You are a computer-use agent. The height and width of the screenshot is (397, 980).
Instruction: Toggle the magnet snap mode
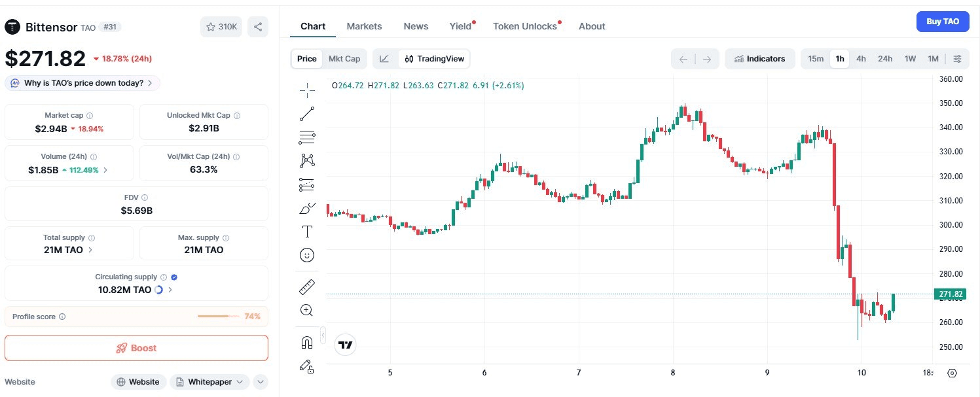(306, 342)
